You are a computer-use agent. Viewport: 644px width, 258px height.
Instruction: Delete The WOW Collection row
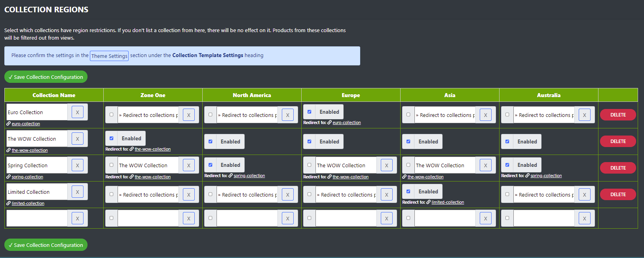tap(618, 141)
